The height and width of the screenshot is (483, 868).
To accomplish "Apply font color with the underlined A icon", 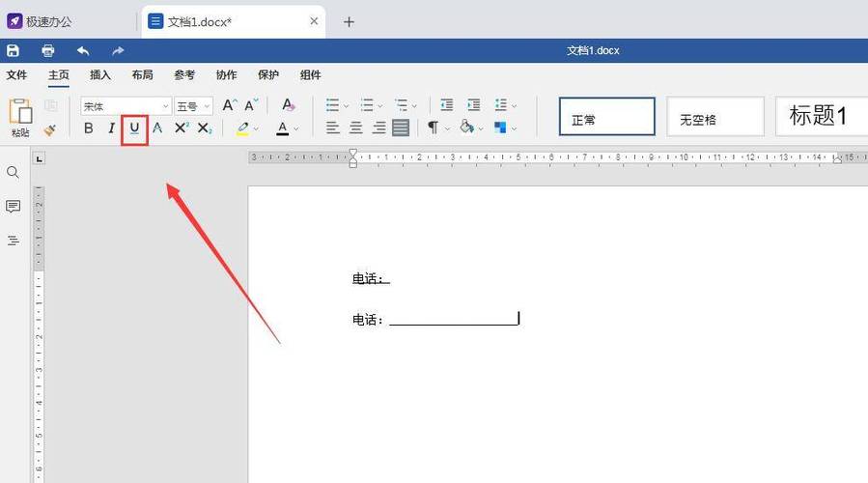I will (283, 128).
